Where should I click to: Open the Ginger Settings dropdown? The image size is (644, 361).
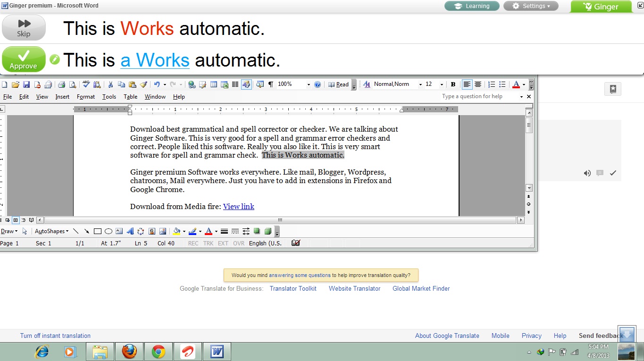(x=531, y=6)
